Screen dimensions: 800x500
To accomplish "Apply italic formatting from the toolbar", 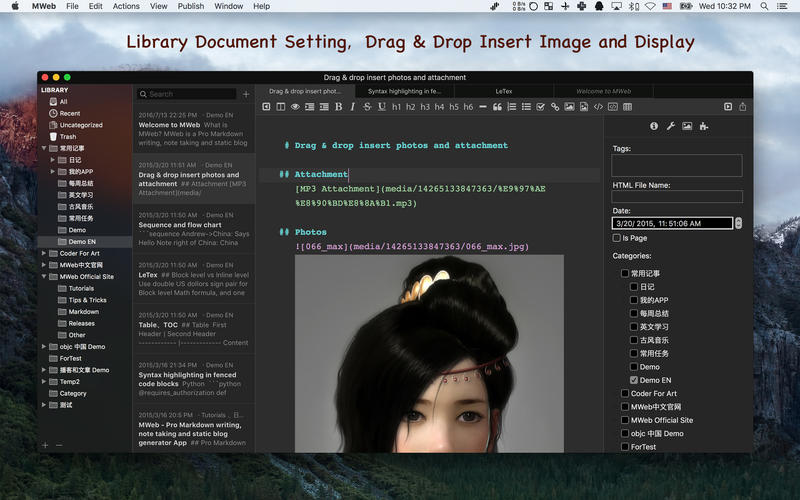I will pyautogui.click(x=353, y=107).
